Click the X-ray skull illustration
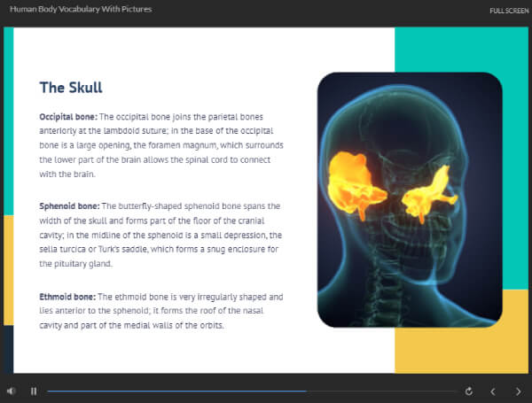This screenshot has height=403, width=532. tap(410, 199)
